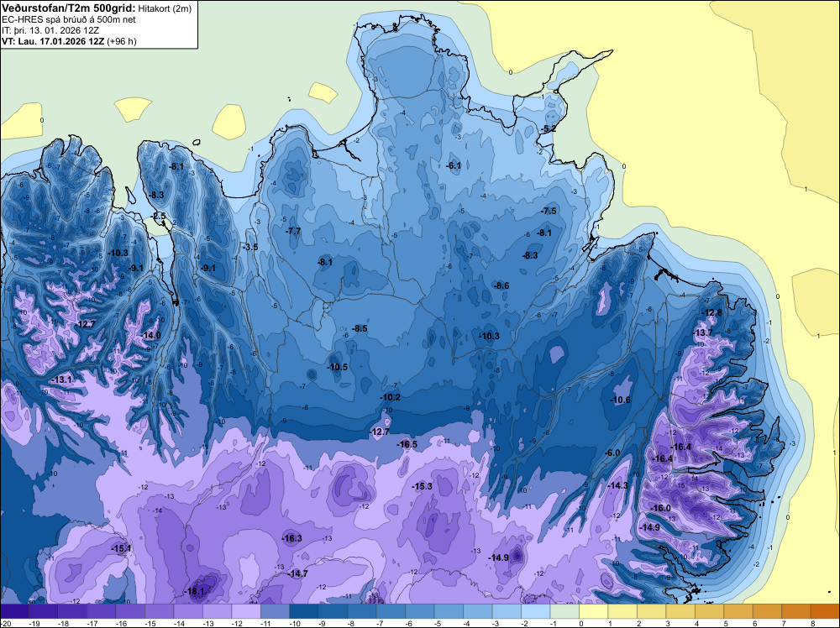The height and width of the screenshot is (628, 840).
Task: Click the -6.0 temperature label
Action: click(612, 453)
